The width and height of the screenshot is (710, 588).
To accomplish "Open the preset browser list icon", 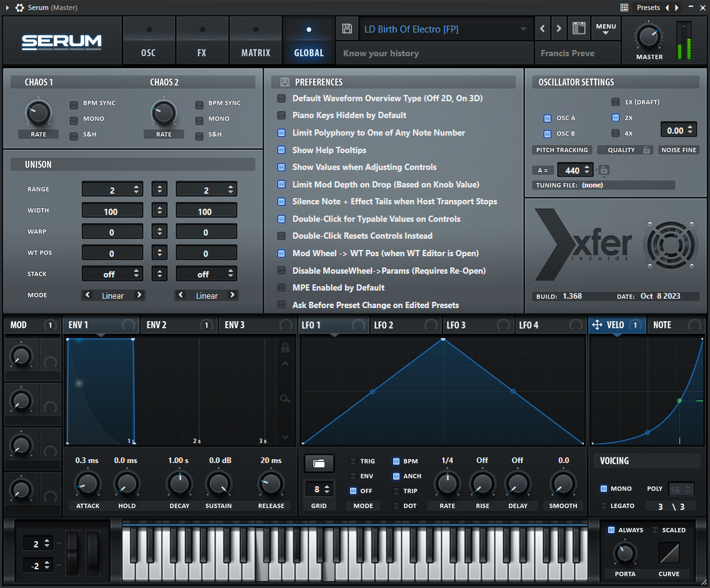I will tap(579, 29).
